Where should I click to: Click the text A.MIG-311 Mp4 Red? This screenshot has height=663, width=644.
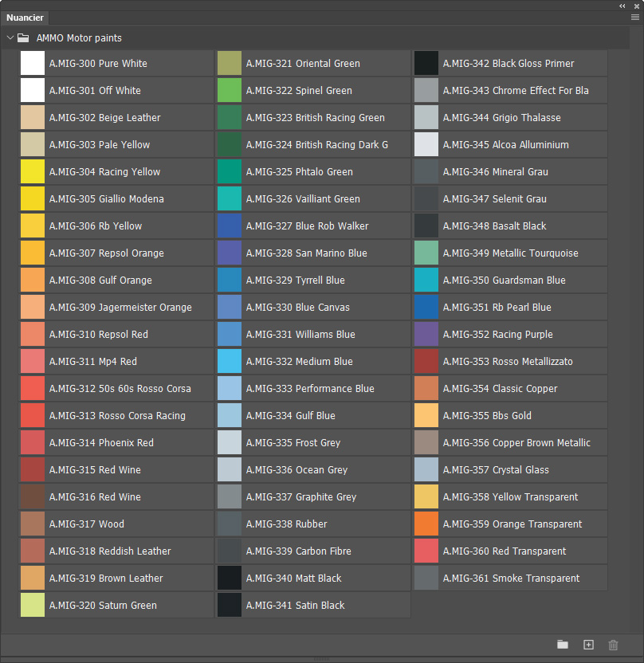(x=93, y=362)
